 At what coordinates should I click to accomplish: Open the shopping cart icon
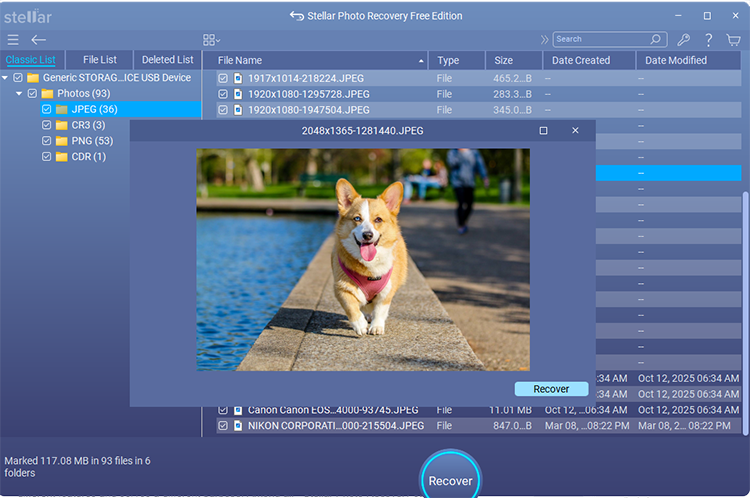click(733, 40)
